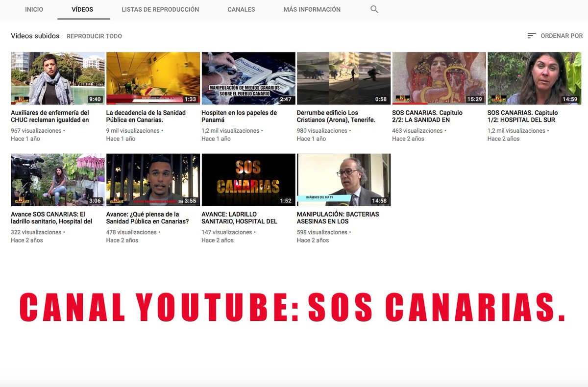
Task: Open the channel search magnifier icon
Action: 374,9
